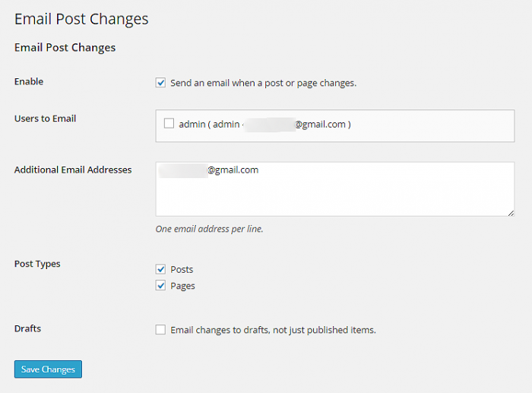Toggle the Pages post type checkbox
The image size is (532, 393).
(160, 286)
